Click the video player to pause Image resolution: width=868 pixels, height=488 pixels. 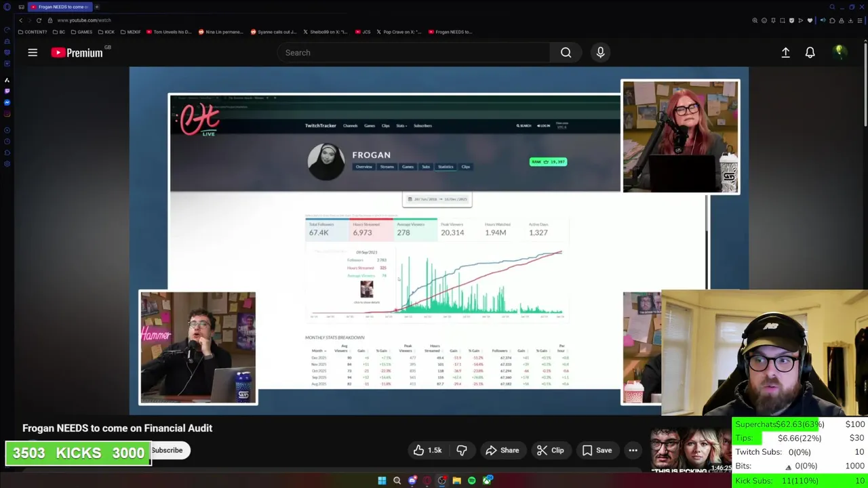click(x=439, y=241)
